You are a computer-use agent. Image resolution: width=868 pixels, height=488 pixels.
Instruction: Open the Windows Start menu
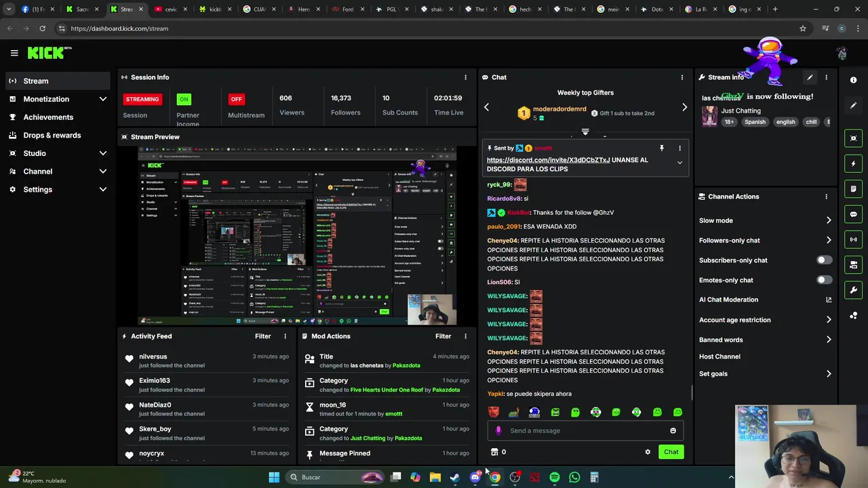pyautogui.click(x=274, y=477)
